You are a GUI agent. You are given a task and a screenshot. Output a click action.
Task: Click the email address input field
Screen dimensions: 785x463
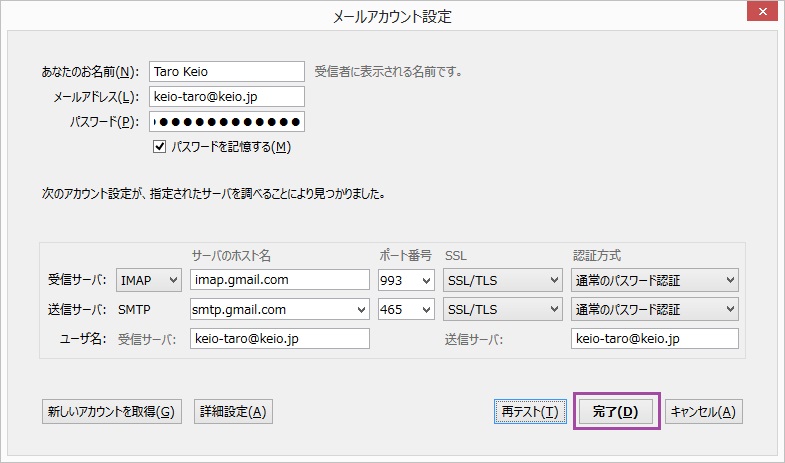point(226,97)
